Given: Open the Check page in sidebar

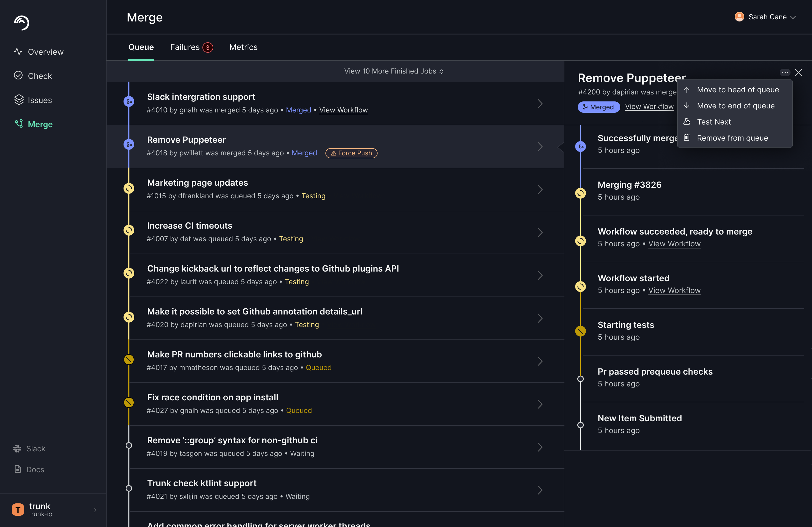Looking at the screenshot, I should pyautogui.click(x=33, y=76).
